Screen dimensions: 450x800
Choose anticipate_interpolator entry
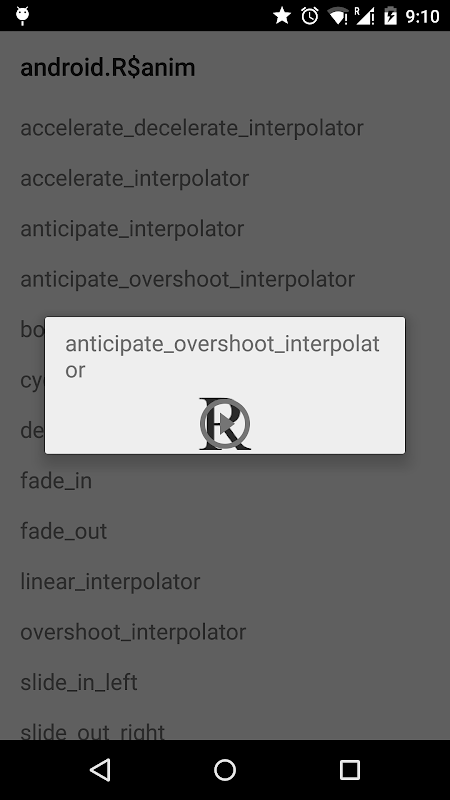(225, 229)
